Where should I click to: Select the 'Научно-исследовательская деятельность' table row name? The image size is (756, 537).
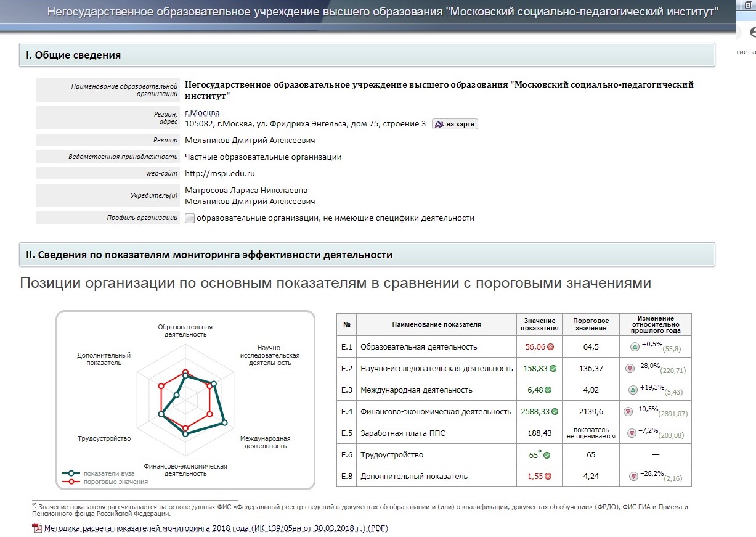tap(436, 368)
